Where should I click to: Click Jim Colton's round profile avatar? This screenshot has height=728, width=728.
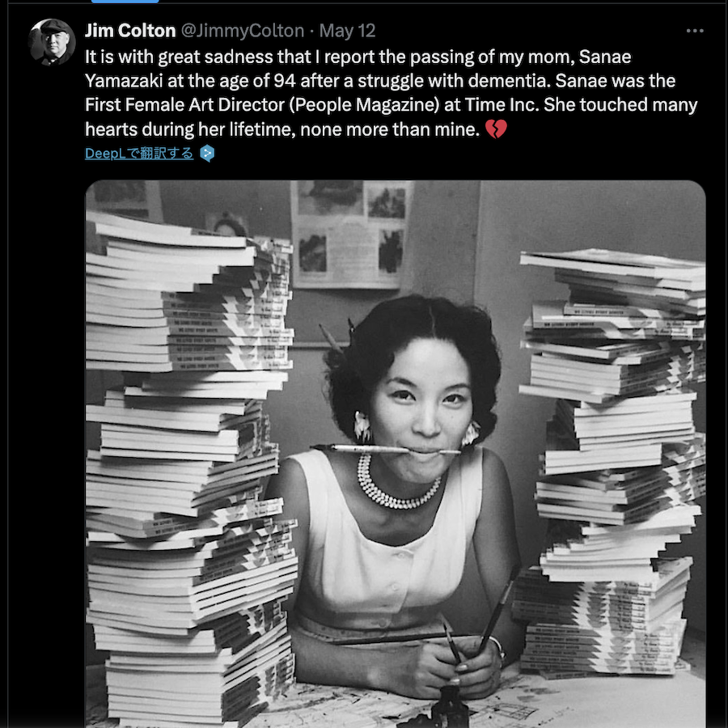52,42
